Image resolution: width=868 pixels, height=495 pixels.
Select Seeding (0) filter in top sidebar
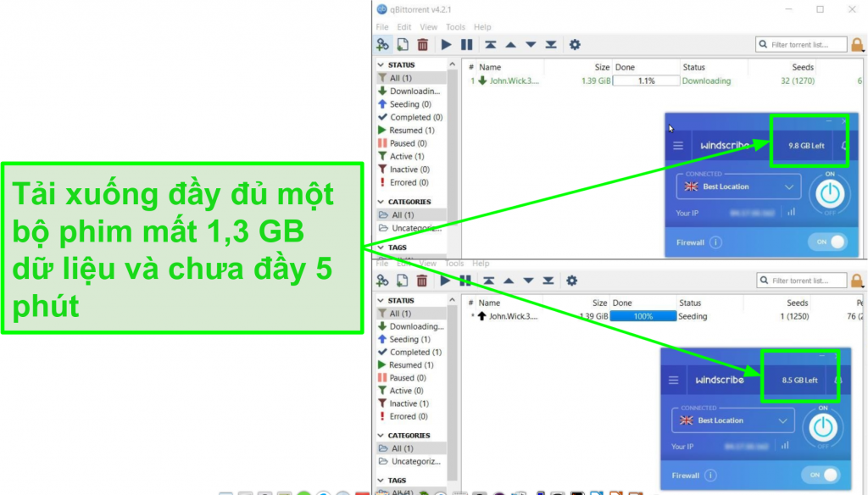coord(411,104)
